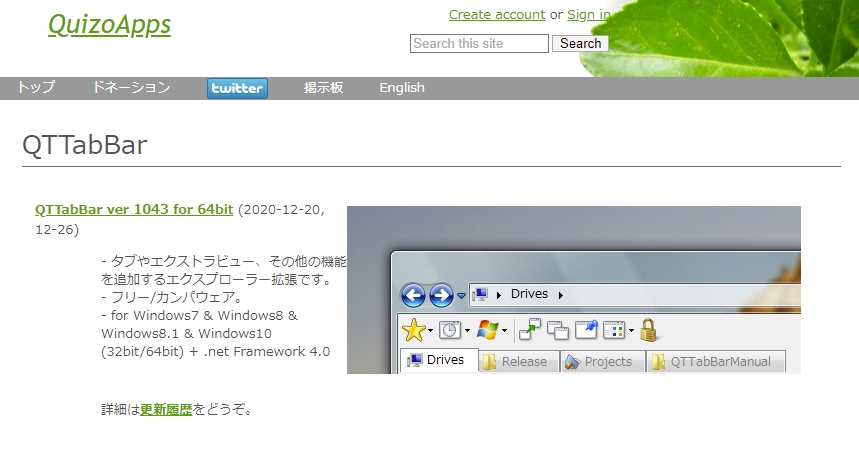The width and height of the screenshot is (859, 451).
Task: Select the Projects tab
Action: coord(602,362)
